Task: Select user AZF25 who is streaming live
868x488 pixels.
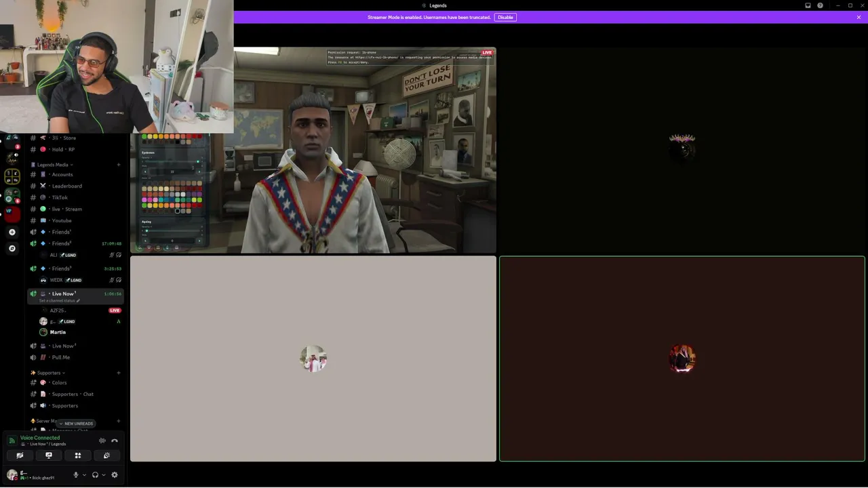Action: point(80,310)
